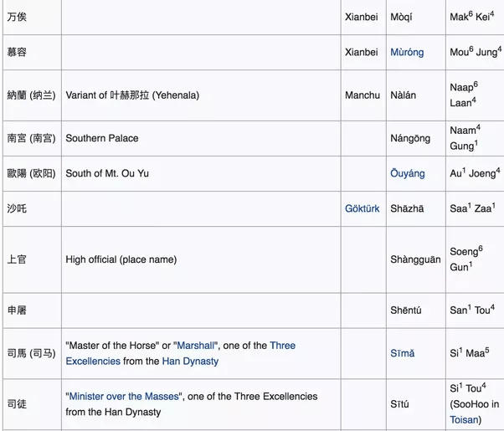Select the Mak6 Kei4 Cantonese cell
The image size is (504, 431).
475,17
